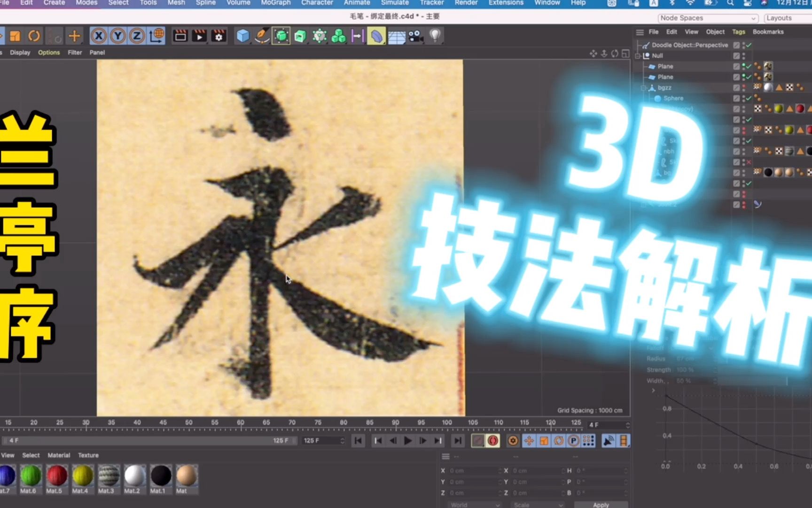Toggle Z axis lock
The height and width of the screenshot is (508, 812).
coord(137,36)
